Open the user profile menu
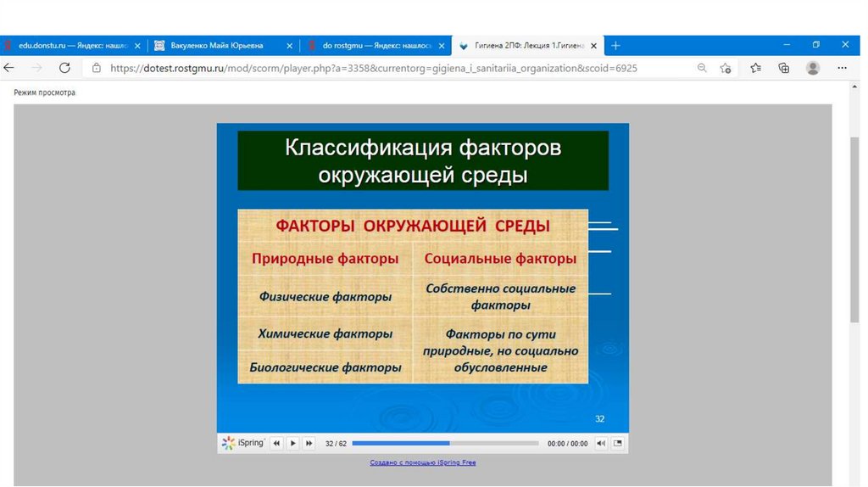 (x=813, y=68)
